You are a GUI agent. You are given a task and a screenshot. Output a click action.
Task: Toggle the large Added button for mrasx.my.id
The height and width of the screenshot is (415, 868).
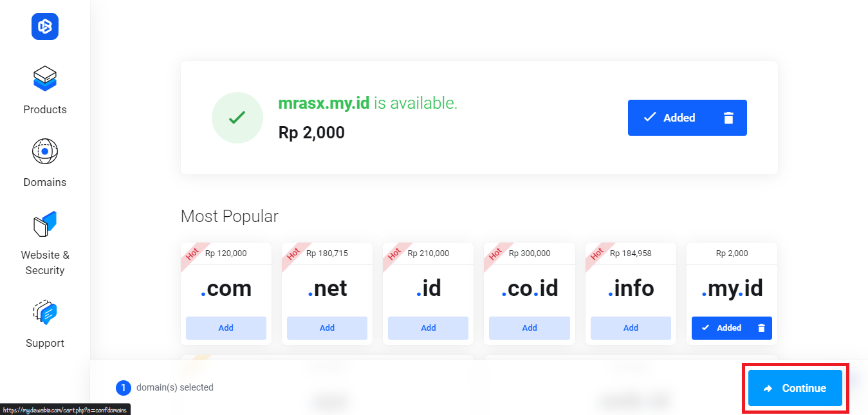(669, 118)
